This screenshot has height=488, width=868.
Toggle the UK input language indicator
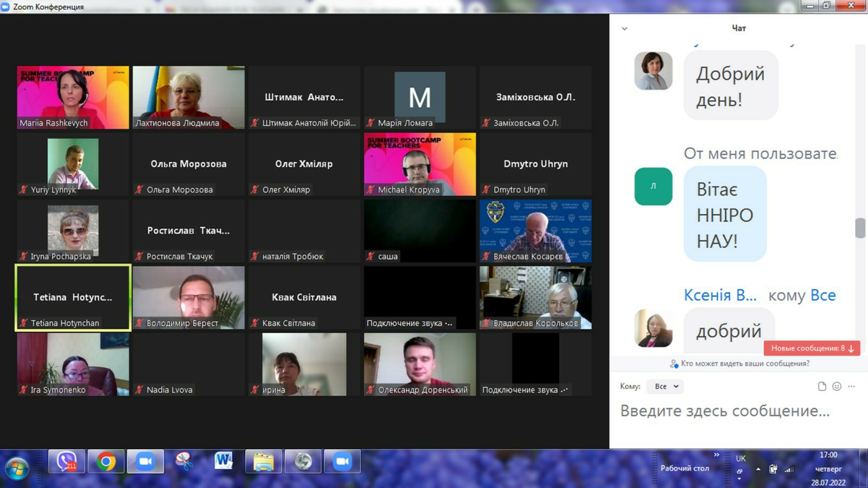(x=741, y=459)
